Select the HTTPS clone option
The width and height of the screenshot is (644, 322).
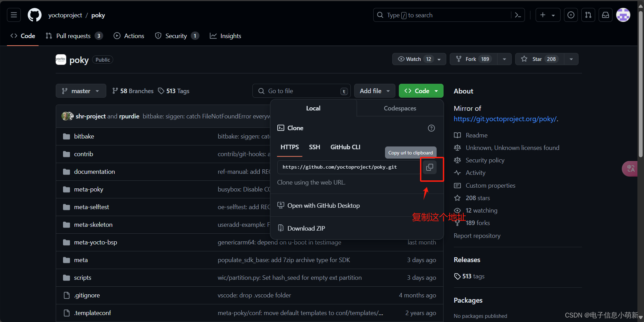290,147
